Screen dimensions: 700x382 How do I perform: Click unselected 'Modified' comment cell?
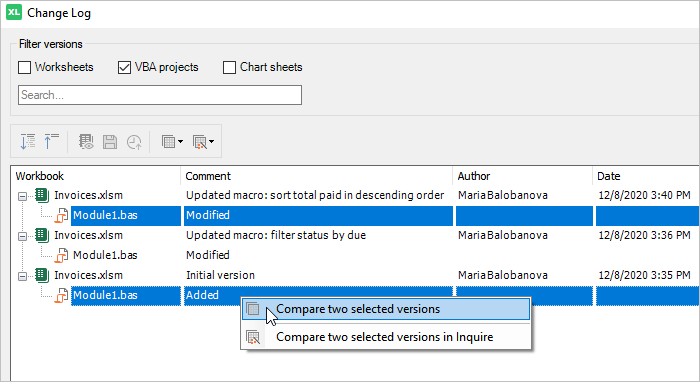click(208, 255)
